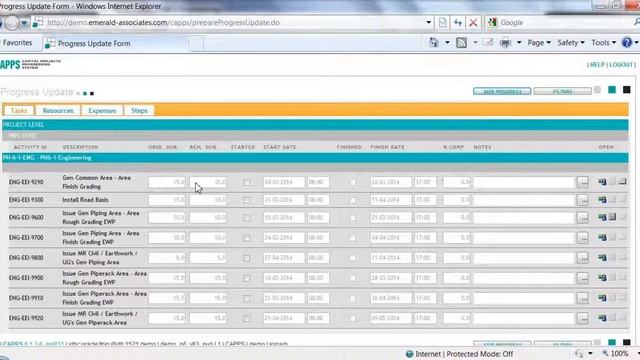This screenshot has height=360, width=640.
Task: Open steps icon in ENG-EEI-9290 row
Action: click(x=622, y=181)
